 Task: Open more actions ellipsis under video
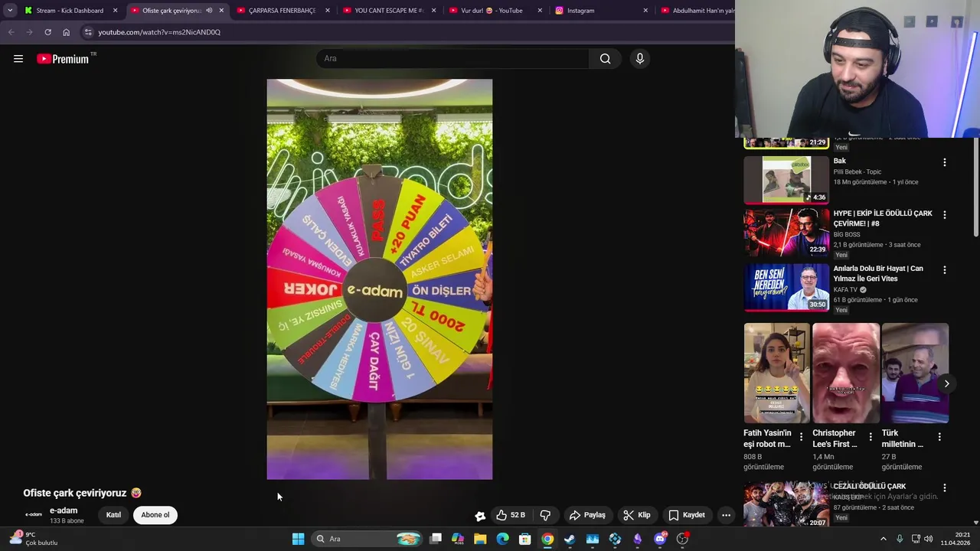(726, 515)
